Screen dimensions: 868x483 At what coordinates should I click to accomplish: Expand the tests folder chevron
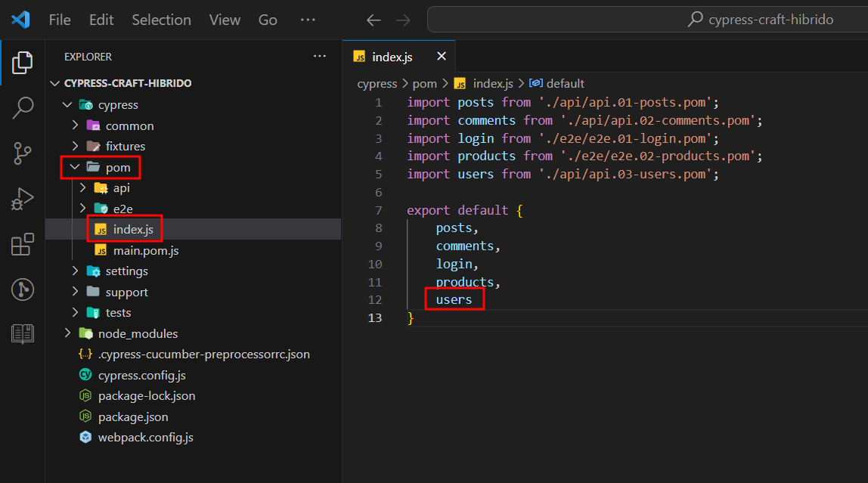[x=76, y=312]
